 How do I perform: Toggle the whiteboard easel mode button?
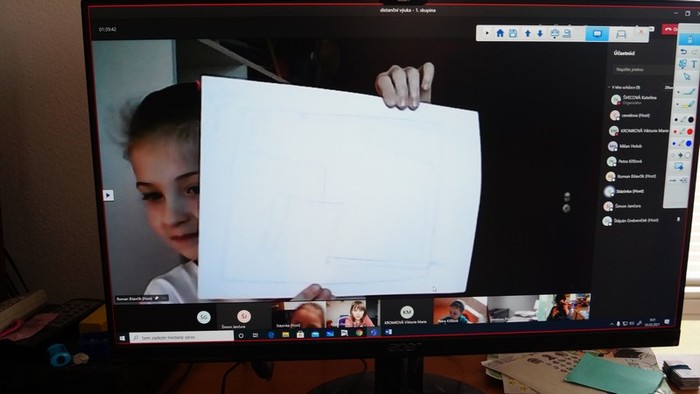point(621,34)
